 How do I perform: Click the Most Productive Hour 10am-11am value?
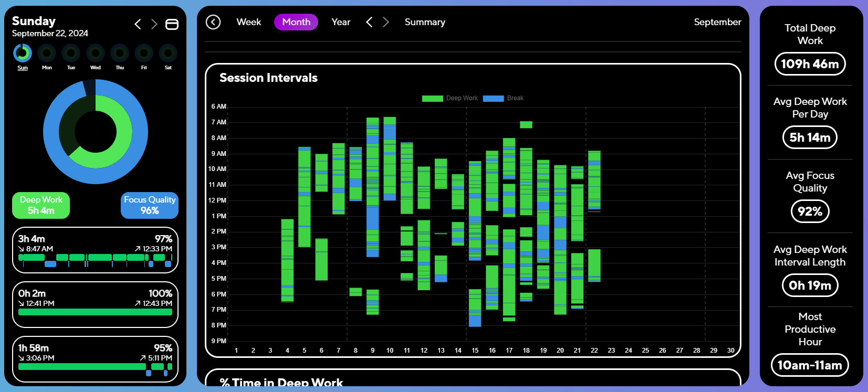(810, 365)
